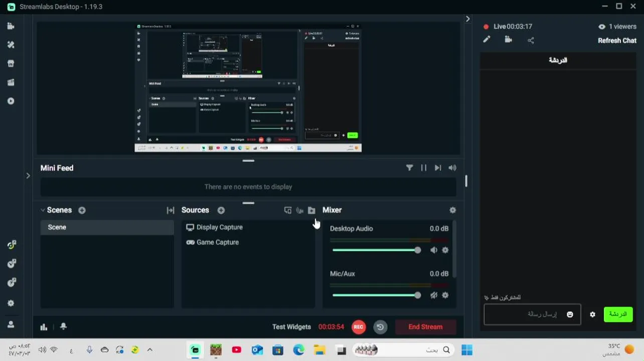Collapse the Scenes collection chevron
Image resolution: width=644 pixels, height=361 pixels.
pos(43,210)
